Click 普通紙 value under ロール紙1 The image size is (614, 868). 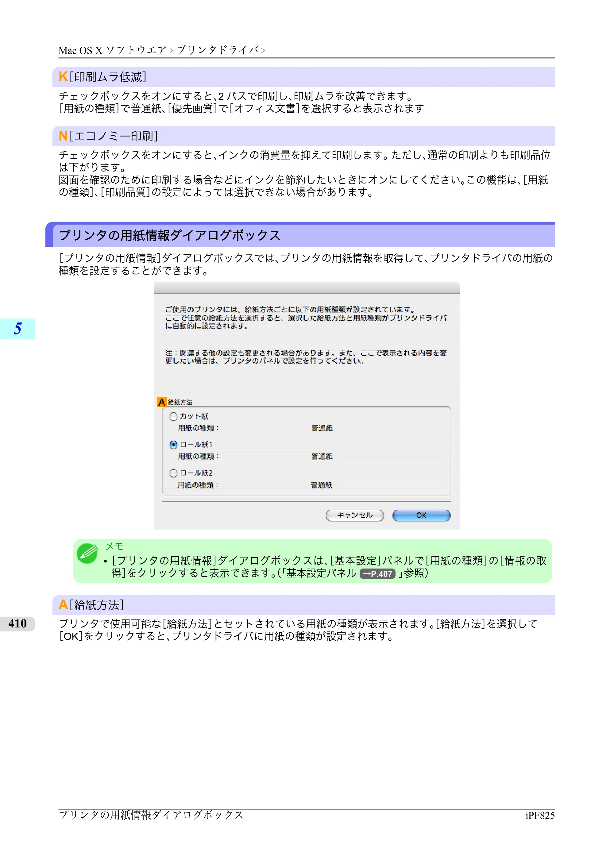click(x=322, y=456)
